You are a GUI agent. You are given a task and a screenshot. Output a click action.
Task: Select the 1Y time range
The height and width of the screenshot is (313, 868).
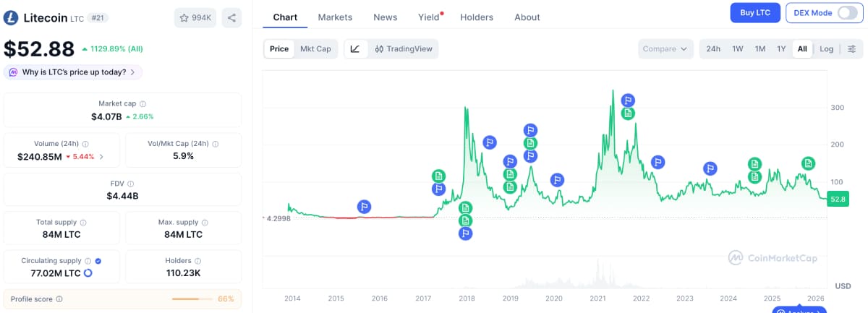pos(781,49)
